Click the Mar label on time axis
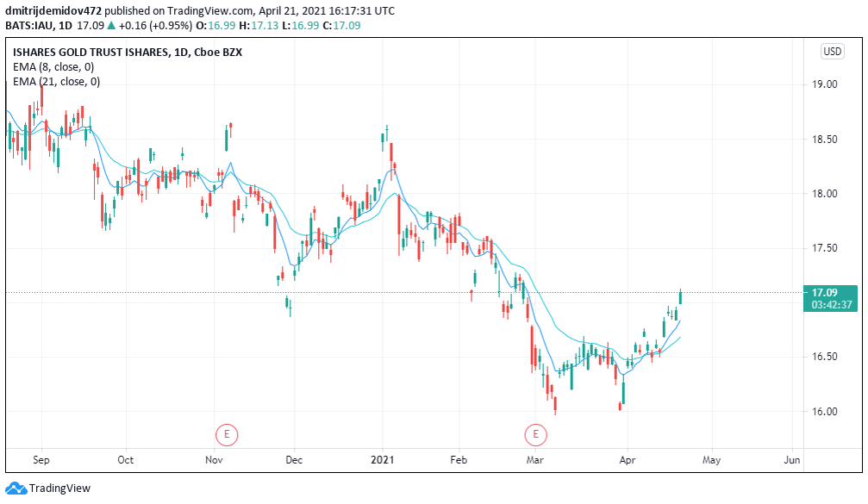 click(x=534, y=460)
